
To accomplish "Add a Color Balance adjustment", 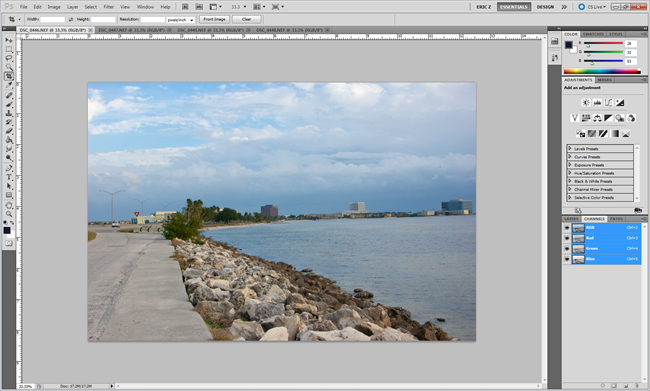I will tap(597, 118).
